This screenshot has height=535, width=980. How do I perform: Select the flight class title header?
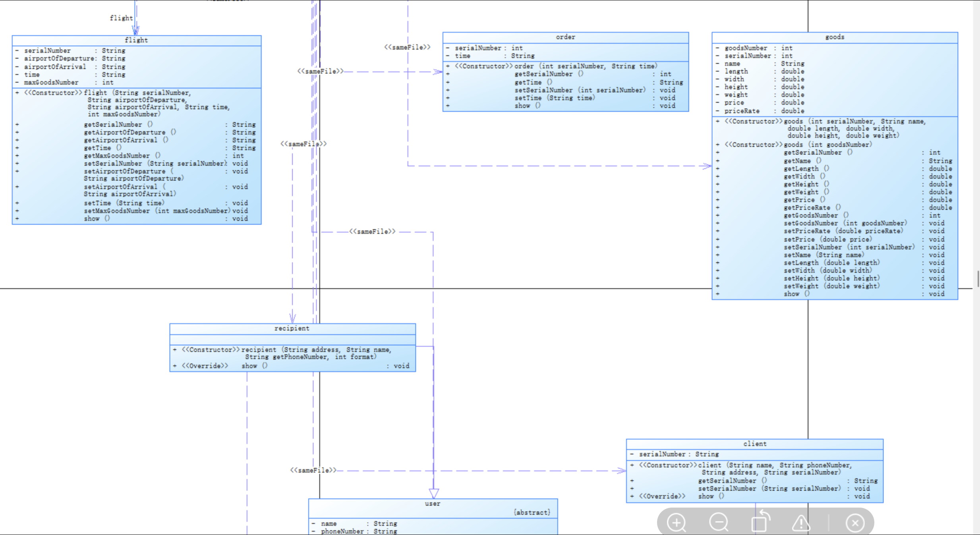[x=136, y=40]
